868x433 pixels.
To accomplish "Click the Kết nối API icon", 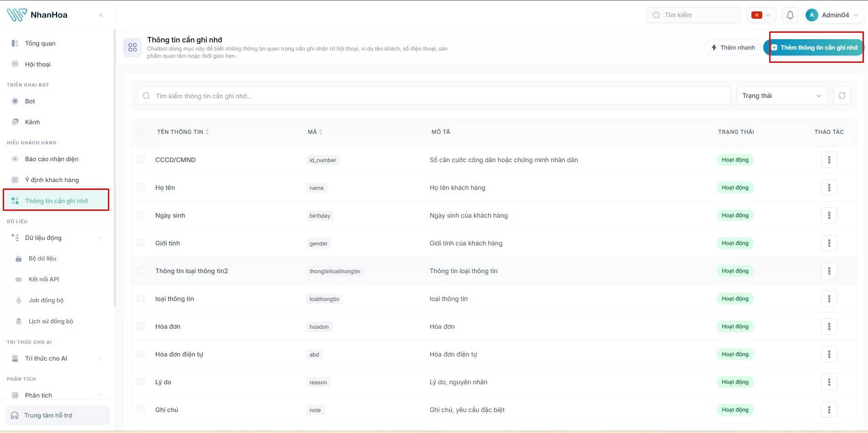I will 19,280.
